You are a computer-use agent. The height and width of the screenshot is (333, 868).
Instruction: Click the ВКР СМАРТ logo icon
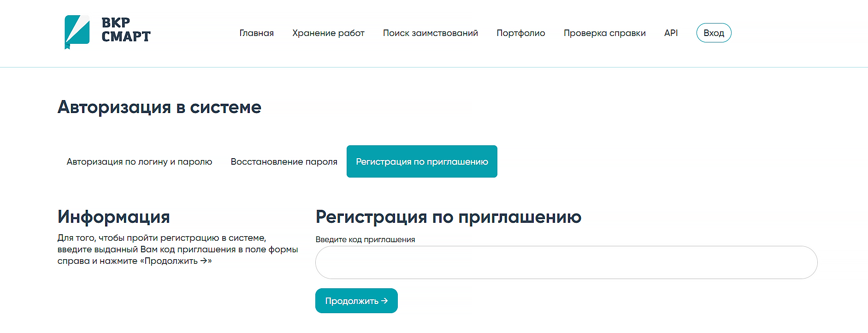point(77,32)
